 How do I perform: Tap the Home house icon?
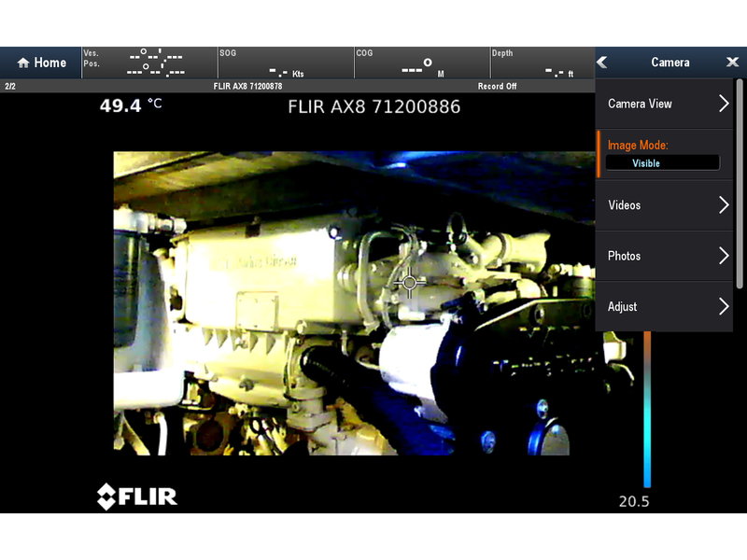pos(23,63)
